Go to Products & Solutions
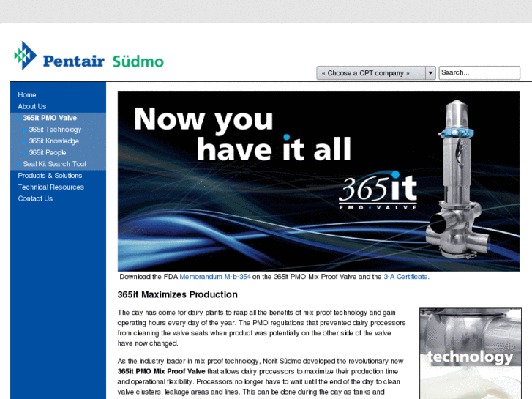532x399 pixels. pos(50,176)
